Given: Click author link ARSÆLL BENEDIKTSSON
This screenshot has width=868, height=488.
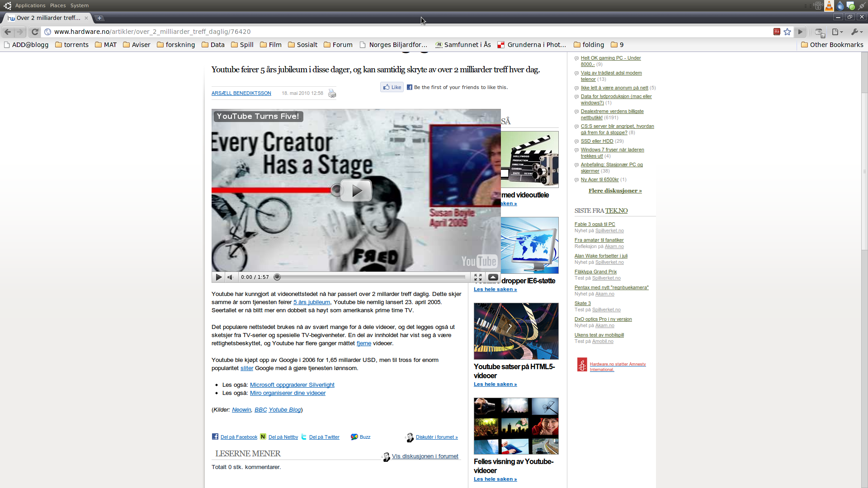Looking at the screenshot, I should [x=241, y=93].
